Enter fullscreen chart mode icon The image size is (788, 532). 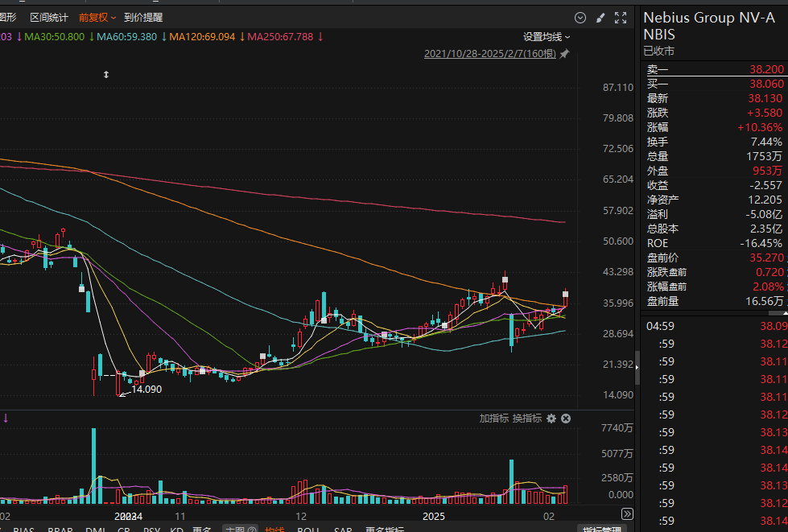click(621, 18)
